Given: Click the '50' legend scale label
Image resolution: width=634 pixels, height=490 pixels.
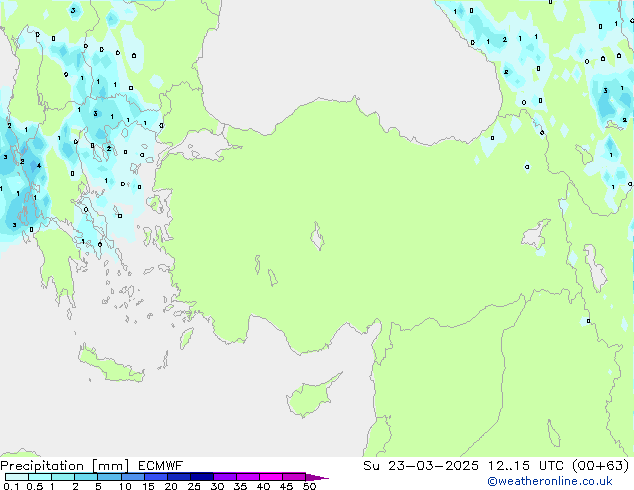Looking at the screenshot, I should tap(309, 486).
